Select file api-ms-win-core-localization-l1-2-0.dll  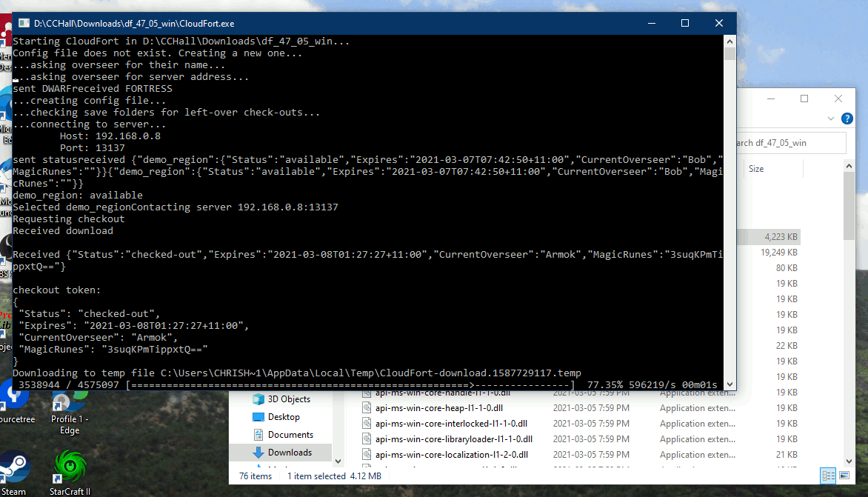pyautogui.click(x=452, y=454)
